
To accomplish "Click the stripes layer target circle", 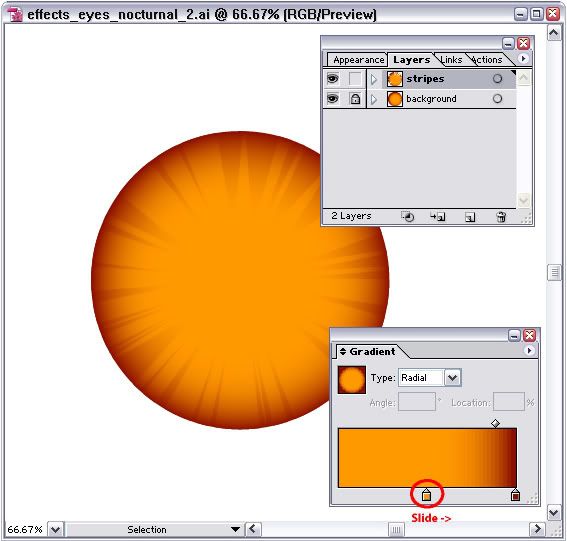I will coord(498,79).
